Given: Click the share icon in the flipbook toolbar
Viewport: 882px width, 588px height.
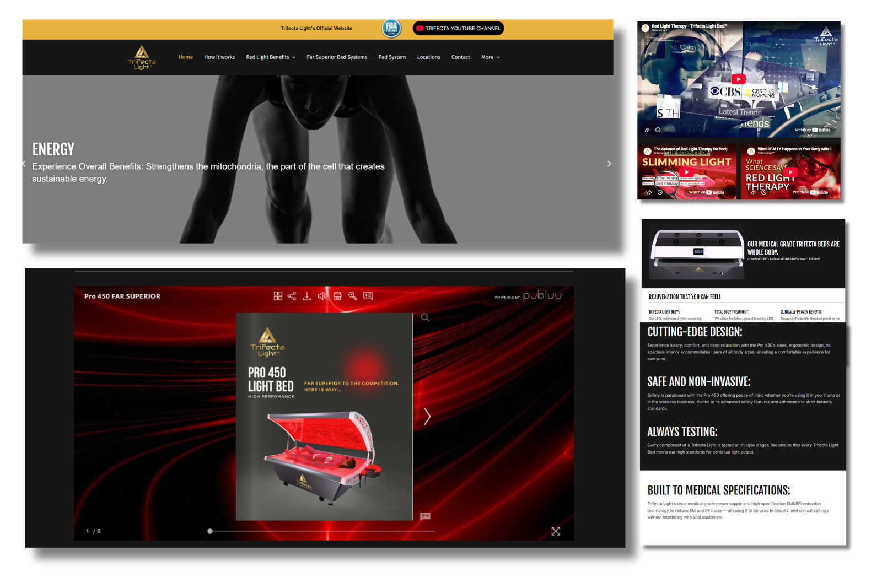Looking at the screenshot, I should click(x=292, y=296).
